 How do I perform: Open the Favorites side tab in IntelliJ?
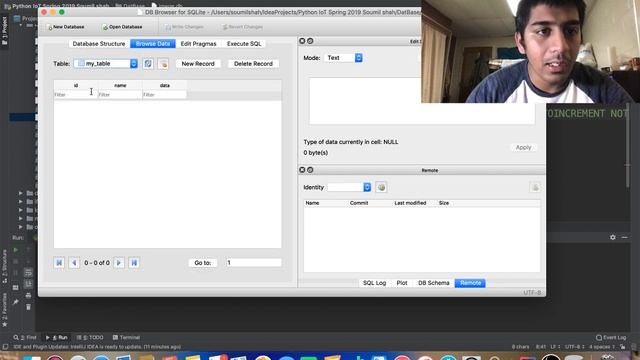4,309
